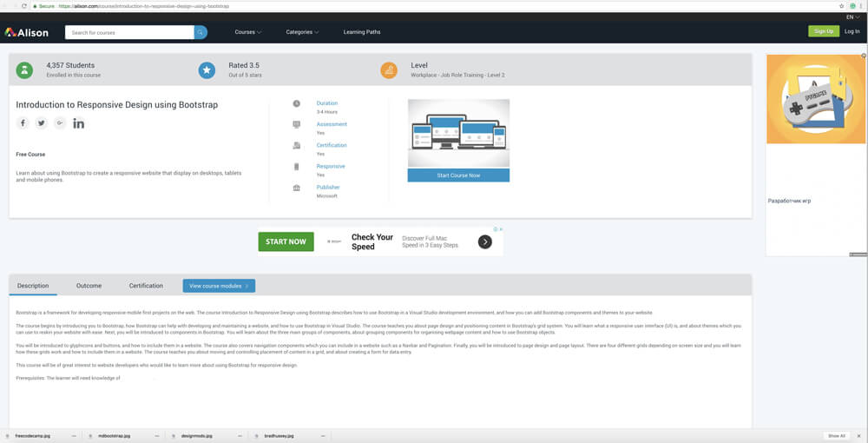Click the building icon beside Publisher
Viewport: 868px width, 443px height.
[x=297, y=188]
